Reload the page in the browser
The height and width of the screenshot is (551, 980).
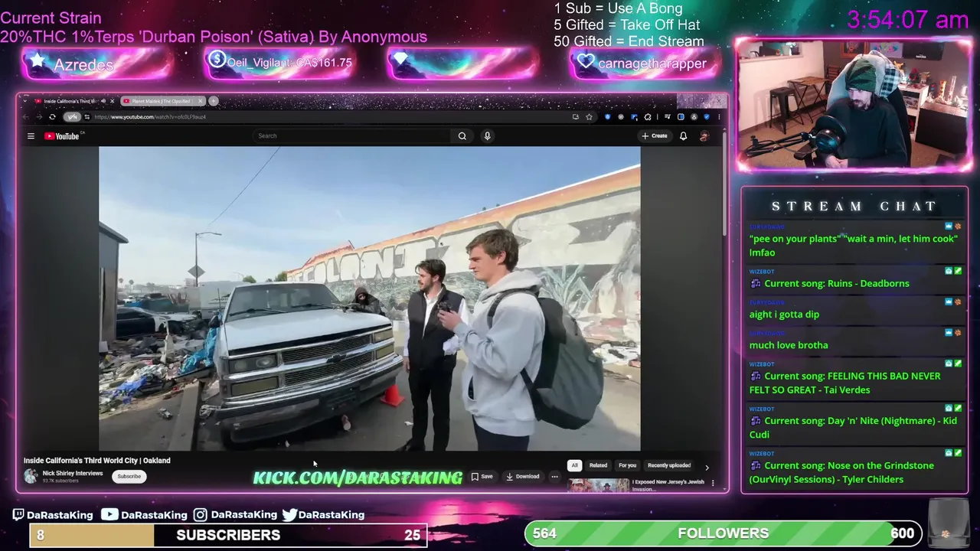(52, 117)
